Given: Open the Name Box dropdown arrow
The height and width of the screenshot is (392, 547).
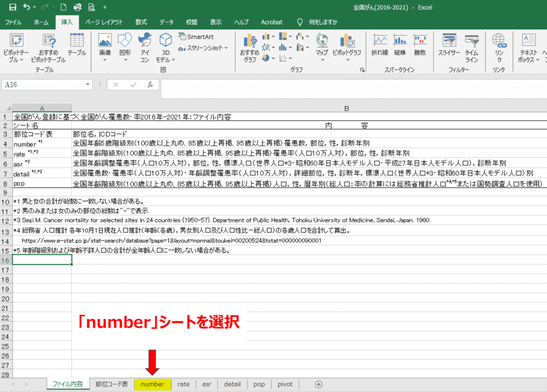Looking at the screenshot, I should 88,85.
